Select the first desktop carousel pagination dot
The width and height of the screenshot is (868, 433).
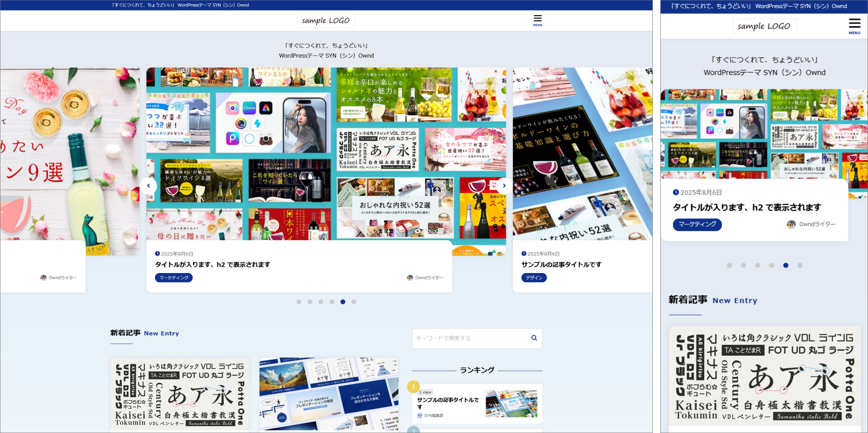(x=299, y=302)
